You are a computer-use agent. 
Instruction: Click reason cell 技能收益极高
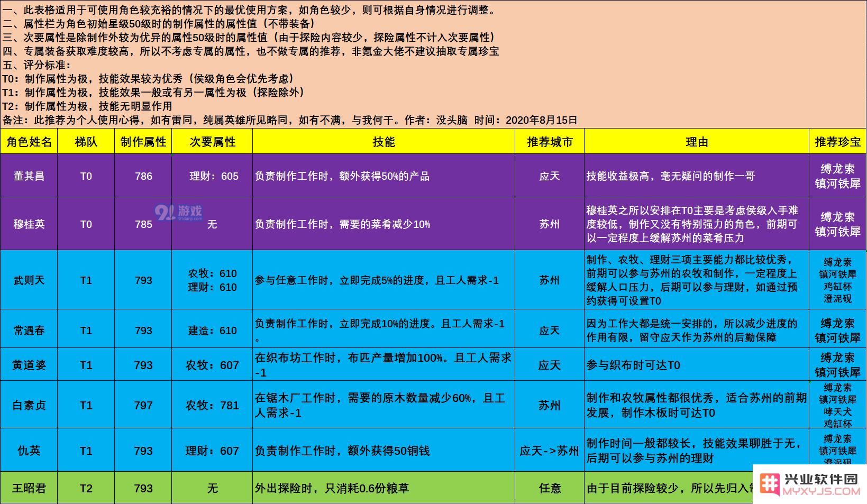click(x=697, y=176)
